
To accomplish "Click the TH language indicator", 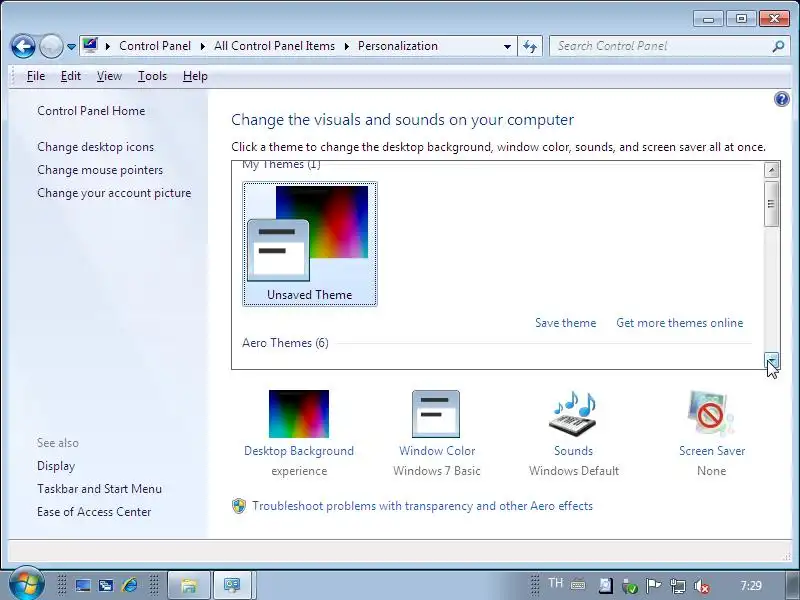I will coord(555,583).
